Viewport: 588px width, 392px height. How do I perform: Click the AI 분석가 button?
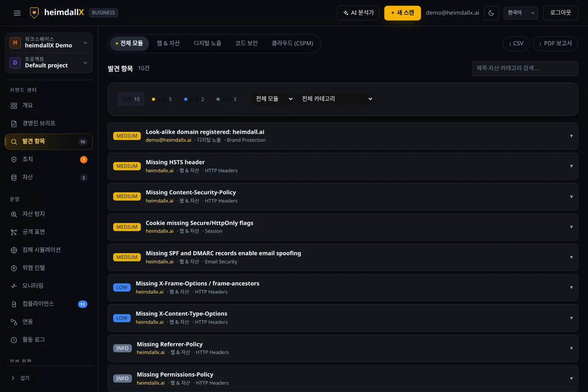tap(358, 13)
